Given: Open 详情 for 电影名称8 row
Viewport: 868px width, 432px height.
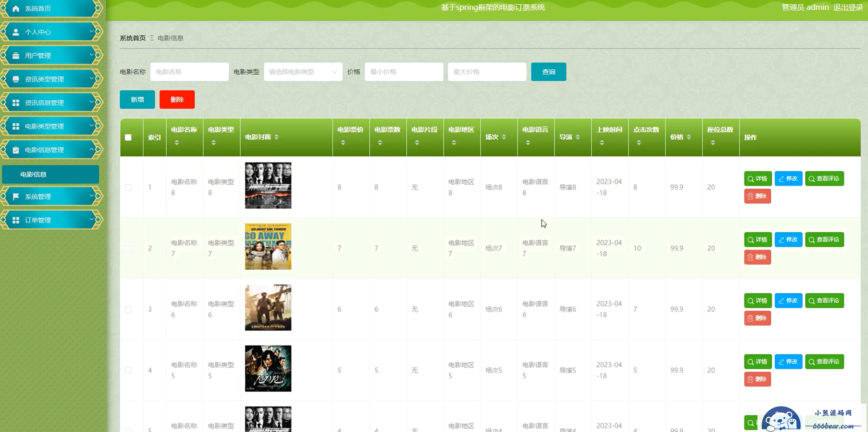Looking at the screenshot, I should [x=758, y=178].
